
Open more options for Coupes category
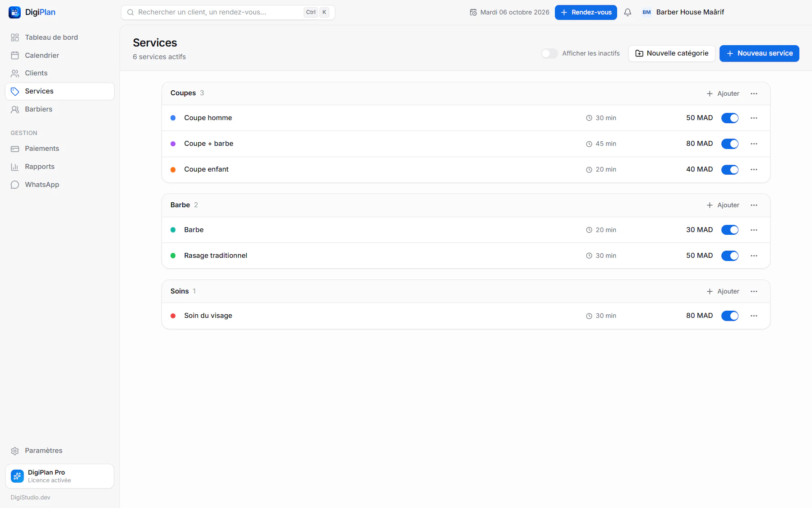[x=754, y=93]
